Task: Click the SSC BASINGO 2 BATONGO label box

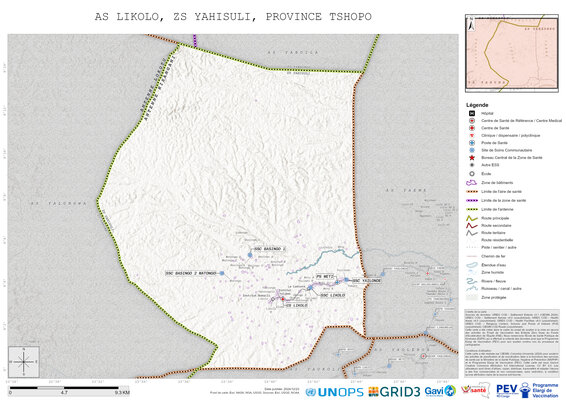Action: pyautogui.click(x=191, y=273)
